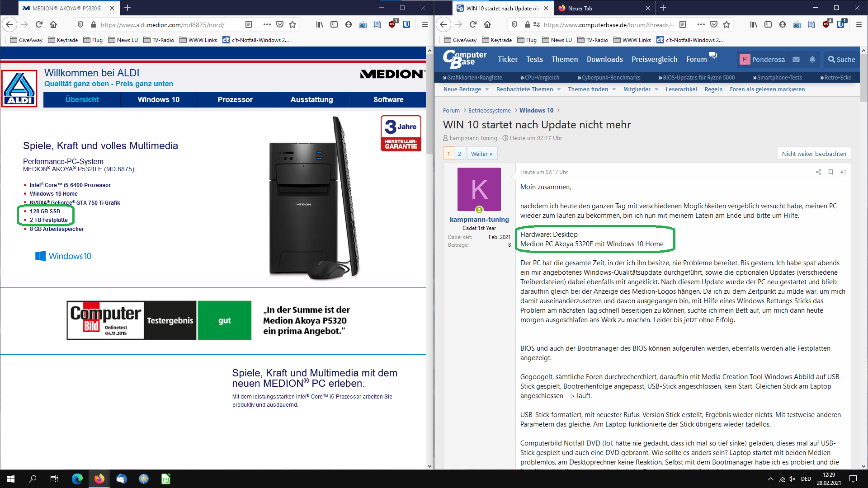Screen dimensions: 868x488
Task: Open Firefox from the Windows taskbar
Action: tap(99, 479)
